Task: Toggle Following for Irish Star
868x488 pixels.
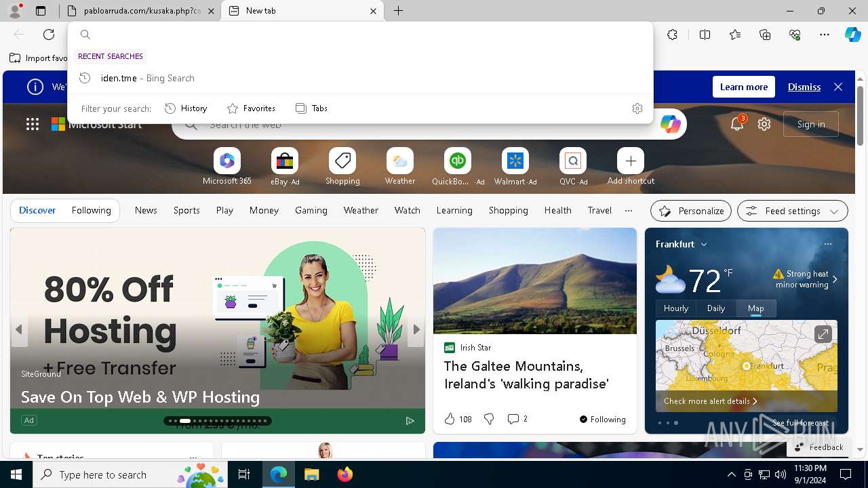Action: point(602,419)
